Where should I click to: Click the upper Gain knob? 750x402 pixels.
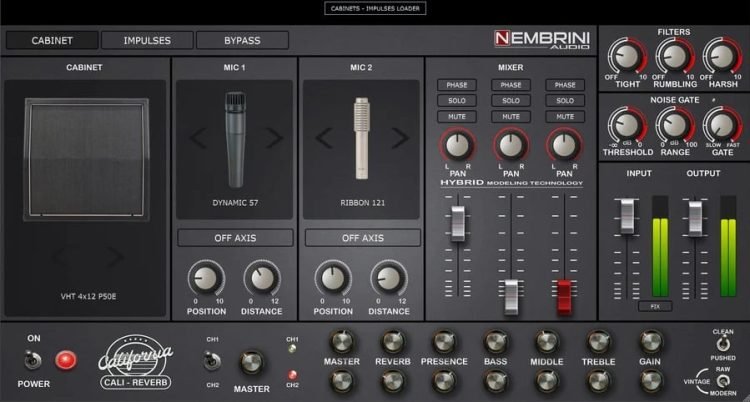pyautogui.click(x=651, y=341)
